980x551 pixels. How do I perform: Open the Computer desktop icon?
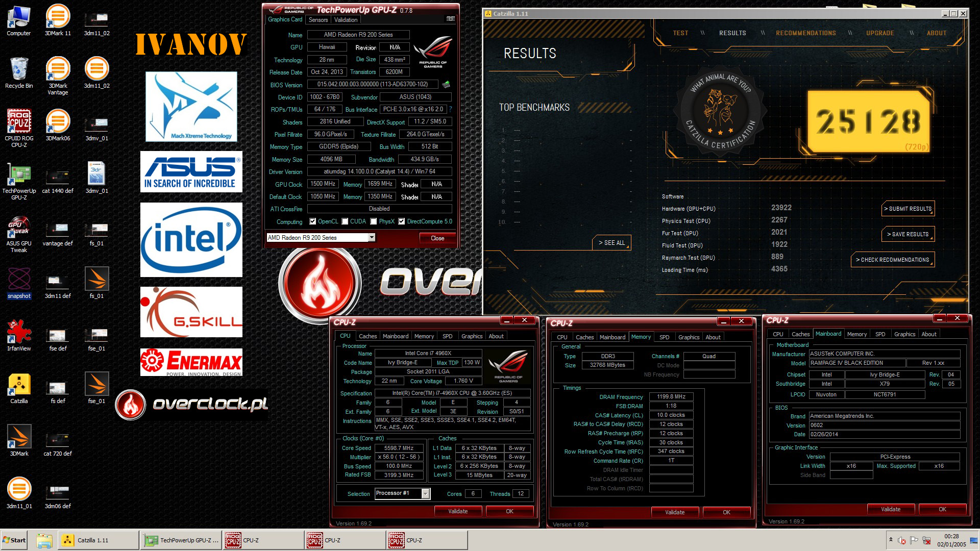tap(19, 20)
